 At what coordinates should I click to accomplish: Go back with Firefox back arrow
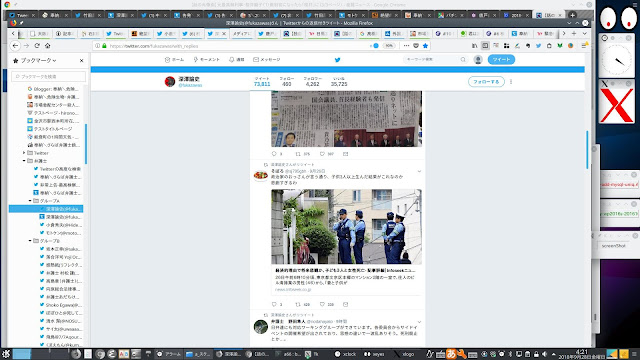coord(15,46)
